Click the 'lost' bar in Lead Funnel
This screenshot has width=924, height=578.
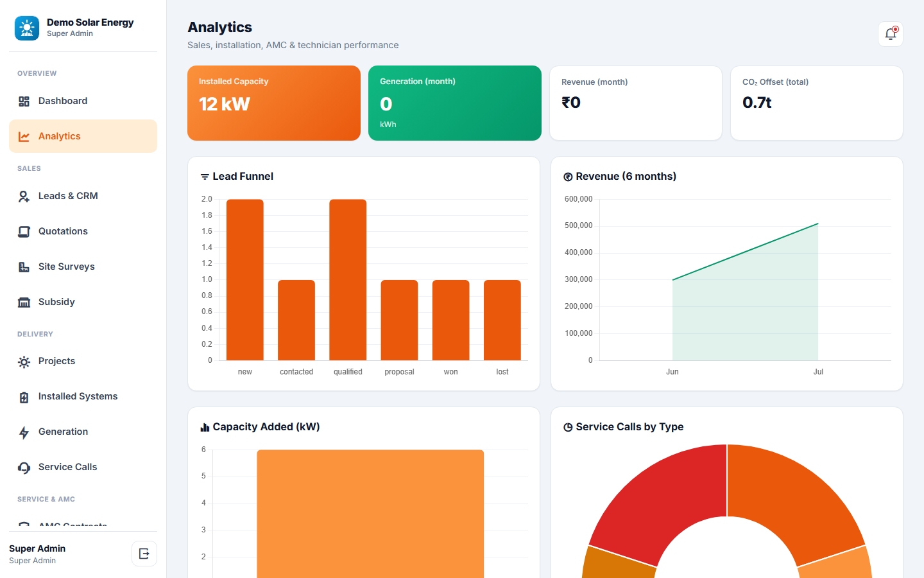coord(502,320)
